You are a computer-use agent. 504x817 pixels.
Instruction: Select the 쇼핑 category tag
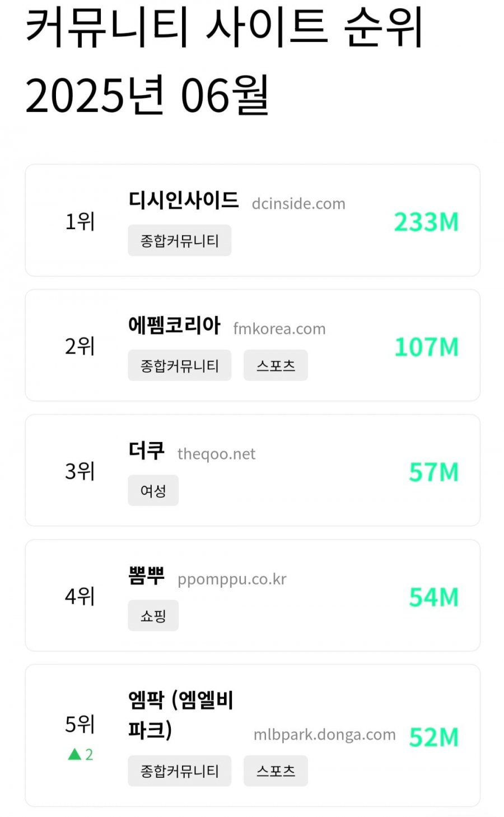pyautogui.click(x=153, y=615)
